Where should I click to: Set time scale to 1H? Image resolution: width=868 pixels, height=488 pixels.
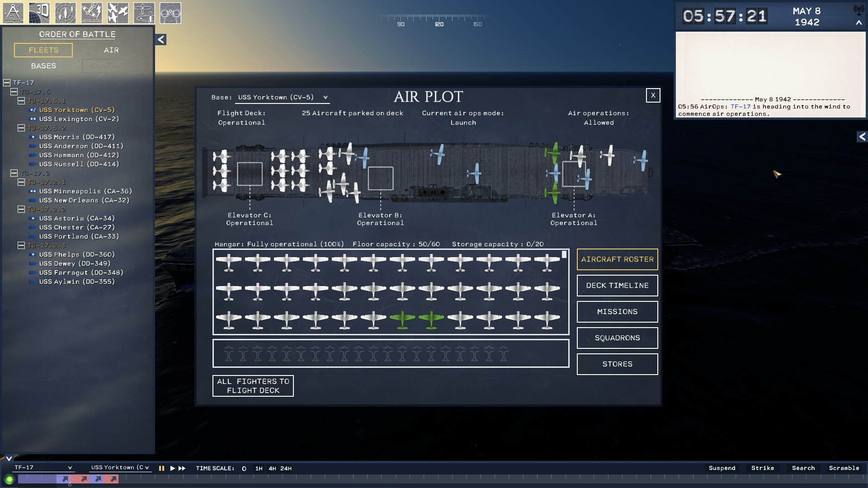click(x=259, y=469)
